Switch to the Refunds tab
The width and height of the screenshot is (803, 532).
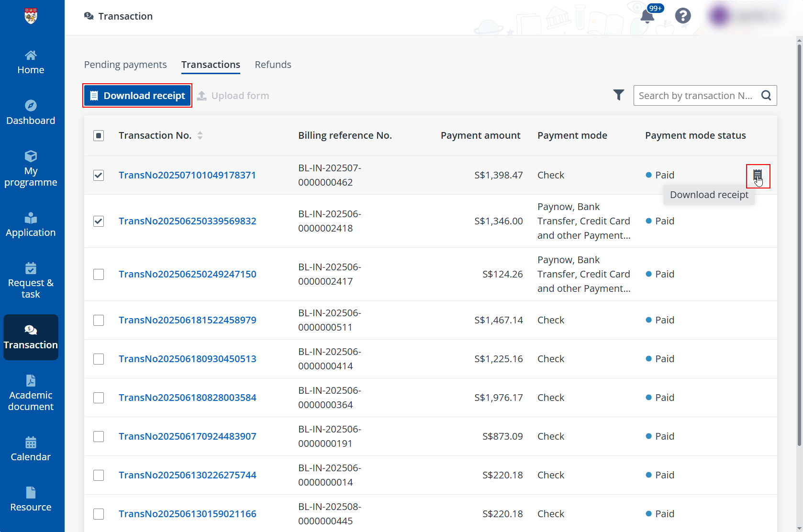click(273, 65)
